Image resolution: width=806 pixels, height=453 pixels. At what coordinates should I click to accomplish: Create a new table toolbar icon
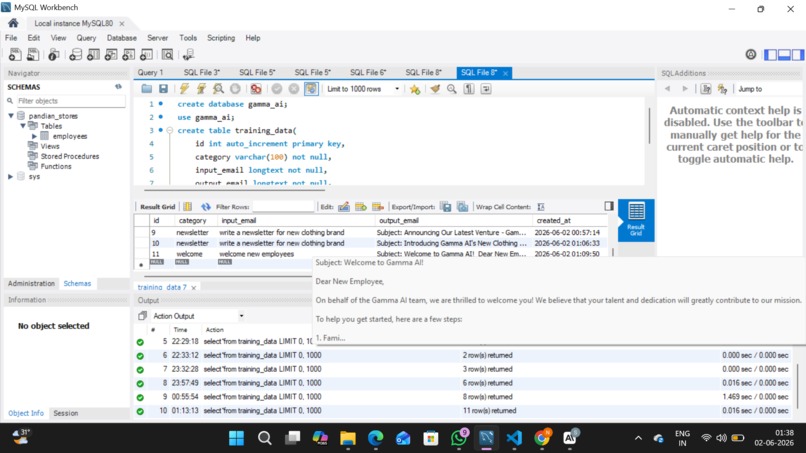coord(93,55)
